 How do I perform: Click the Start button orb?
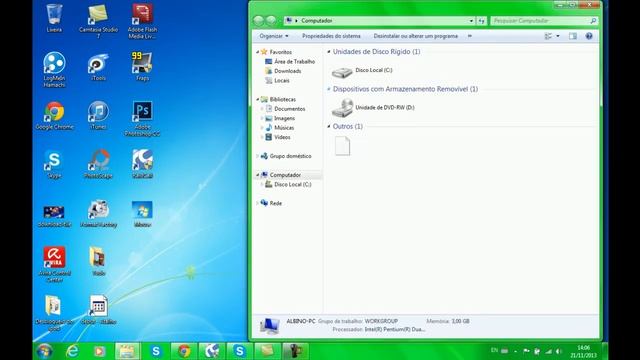tap(44, 351)
